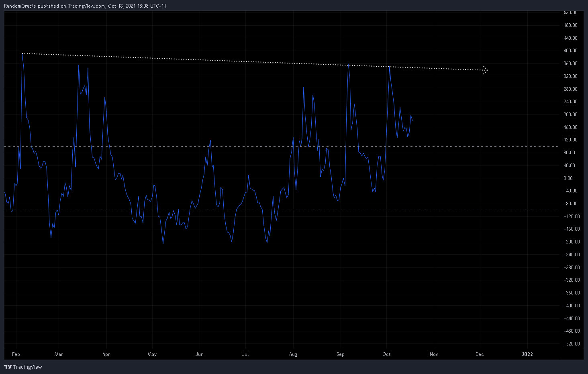Screen dimensions: 588x374
Task: Click the 120.00 price scale value
Action: point(570,140)
